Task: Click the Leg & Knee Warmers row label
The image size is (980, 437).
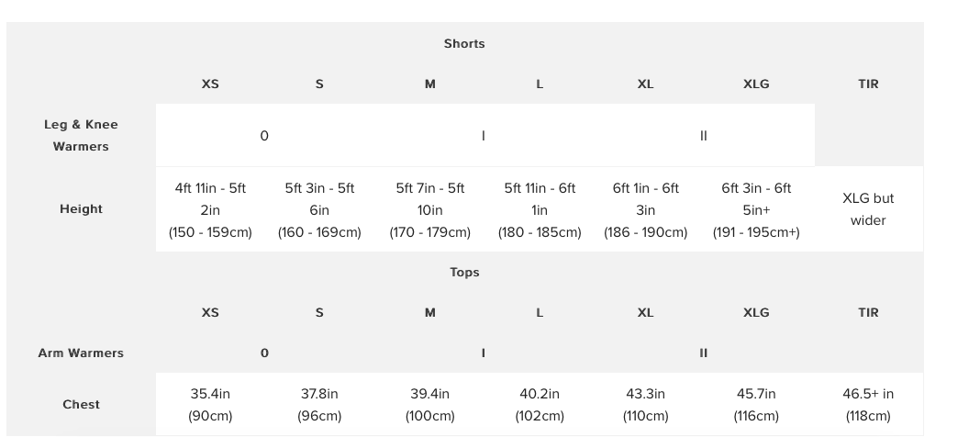Action: [x=81, y=135]
